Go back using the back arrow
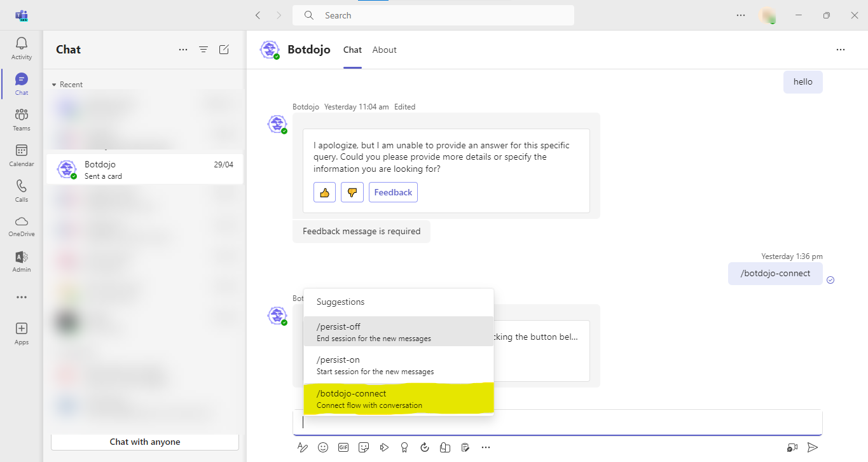This screenshot has width=868, height=462. tap(258, 15)
